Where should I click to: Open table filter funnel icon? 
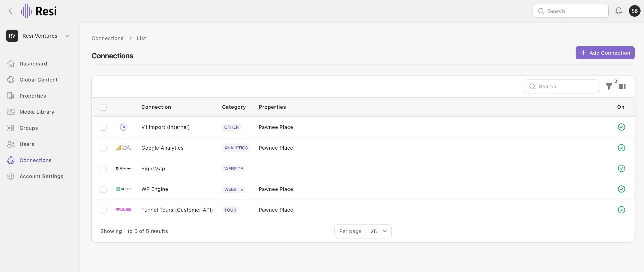(x=609, y=86)
